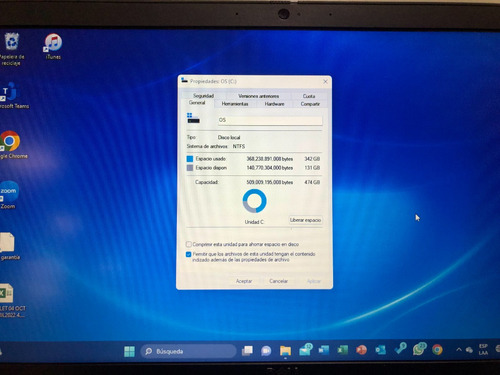This screenshot has width=500, height=375.
Task: Switch to the Hardware tab
Action: [274, 104]
